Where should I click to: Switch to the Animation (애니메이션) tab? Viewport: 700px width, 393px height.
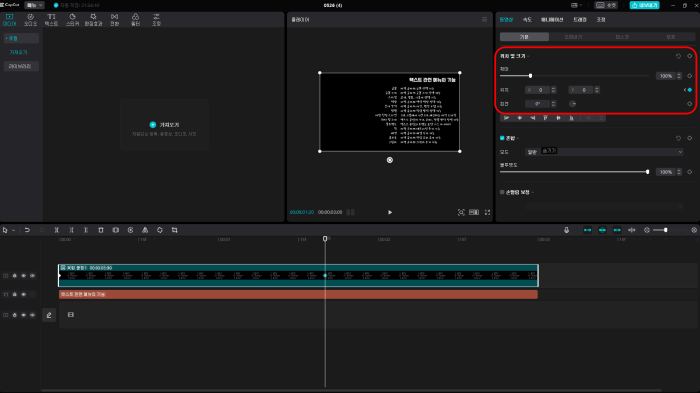[x=552, y=20]
